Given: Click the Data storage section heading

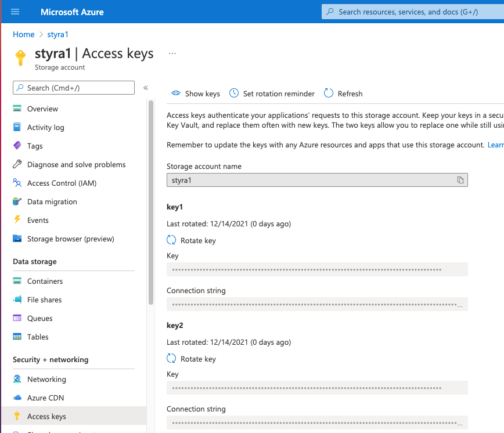Looking at the screenshot, I should point(35,261).
